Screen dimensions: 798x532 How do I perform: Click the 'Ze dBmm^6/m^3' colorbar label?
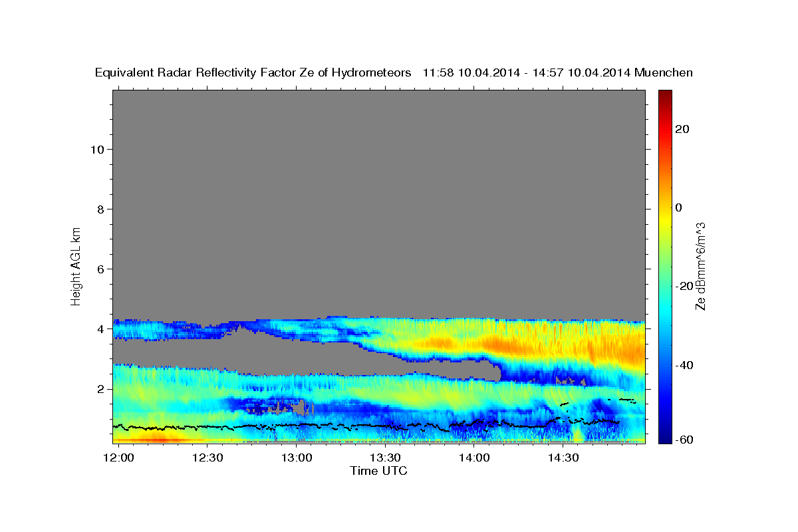tap(700, 266)
